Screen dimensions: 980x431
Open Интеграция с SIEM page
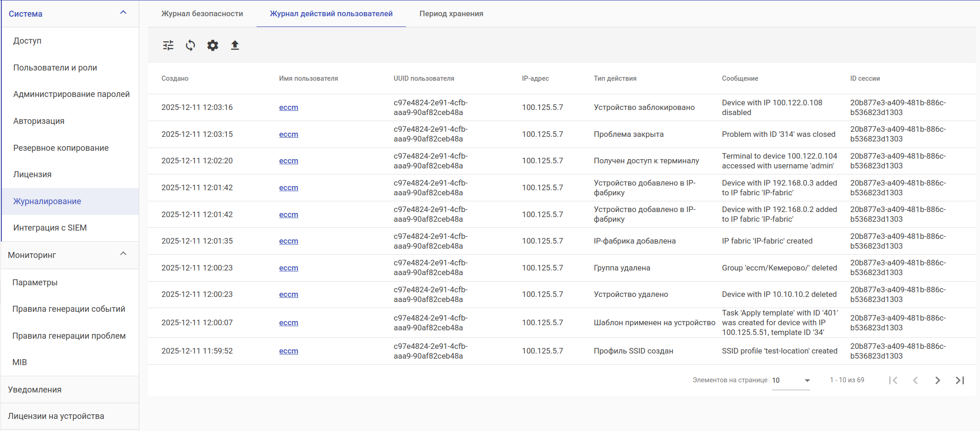[x=50, y=228]
